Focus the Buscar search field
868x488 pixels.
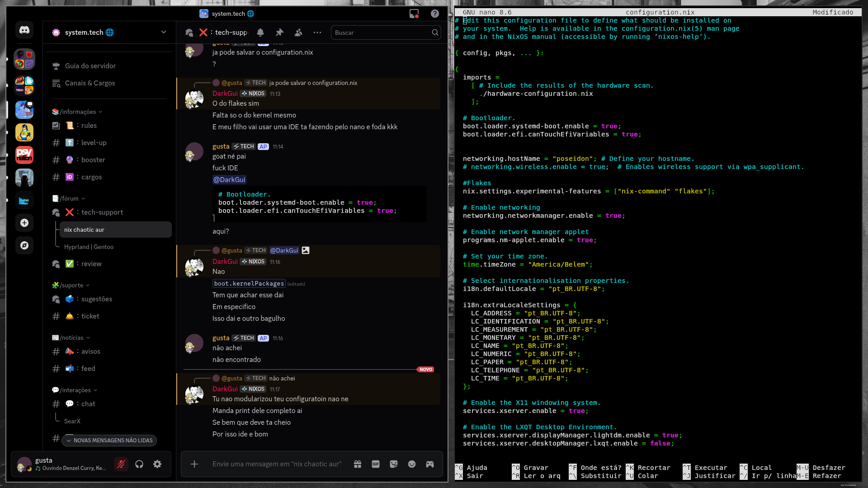tap(382, 33)
